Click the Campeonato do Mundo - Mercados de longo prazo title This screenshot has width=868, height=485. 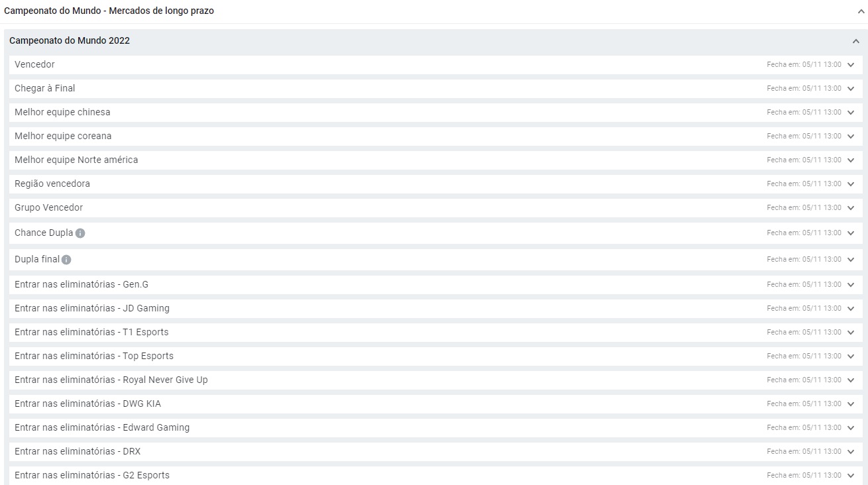coord(109,11)
